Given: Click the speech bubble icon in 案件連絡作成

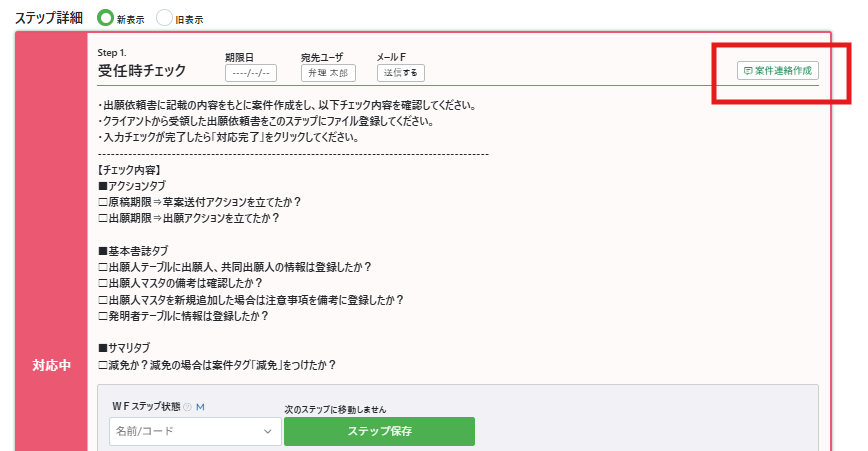Looking at the screenshot, I should tap(748, 71).
